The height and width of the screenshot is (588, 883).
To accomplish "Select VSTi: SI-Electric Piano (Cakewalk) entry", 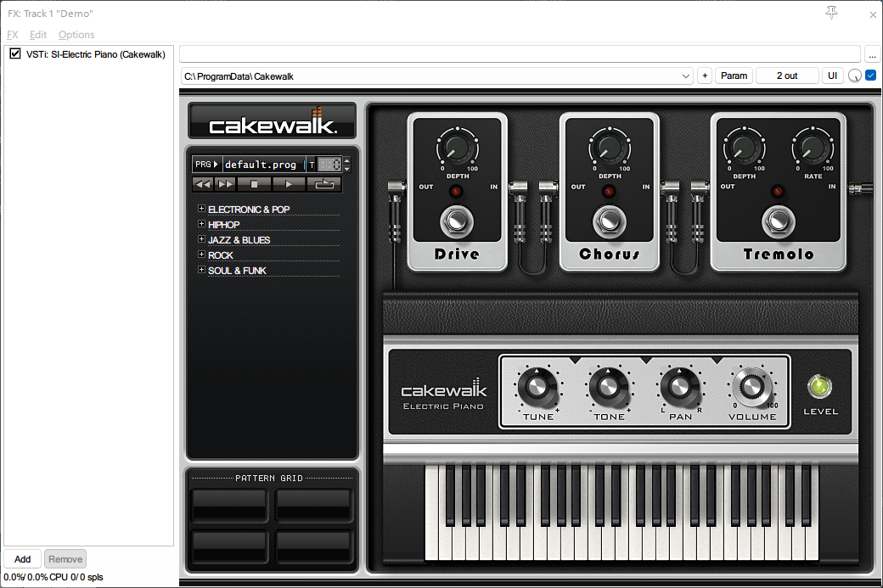I will pyautogui.click(x=96, y=54).
